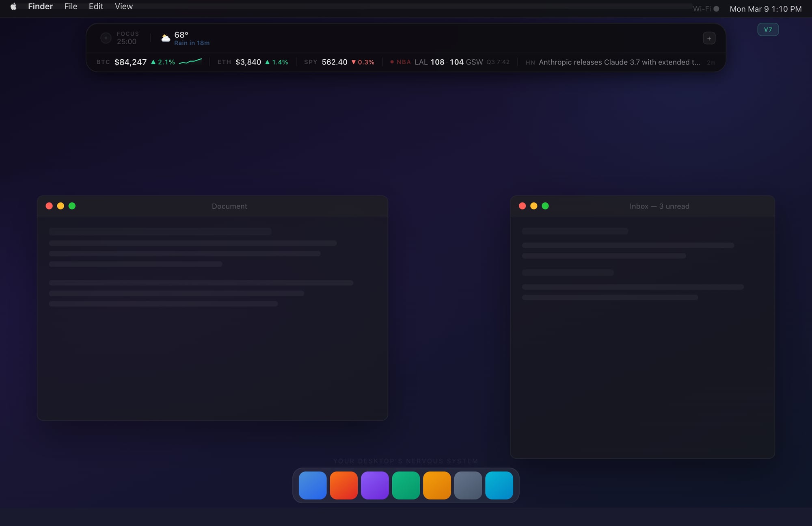Select the blue app icon in the dock

[x=313, y=485]
